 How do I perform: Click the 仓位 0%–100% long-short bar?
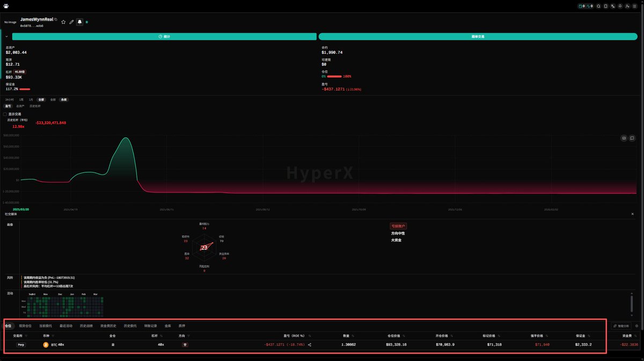click(334, 76)
